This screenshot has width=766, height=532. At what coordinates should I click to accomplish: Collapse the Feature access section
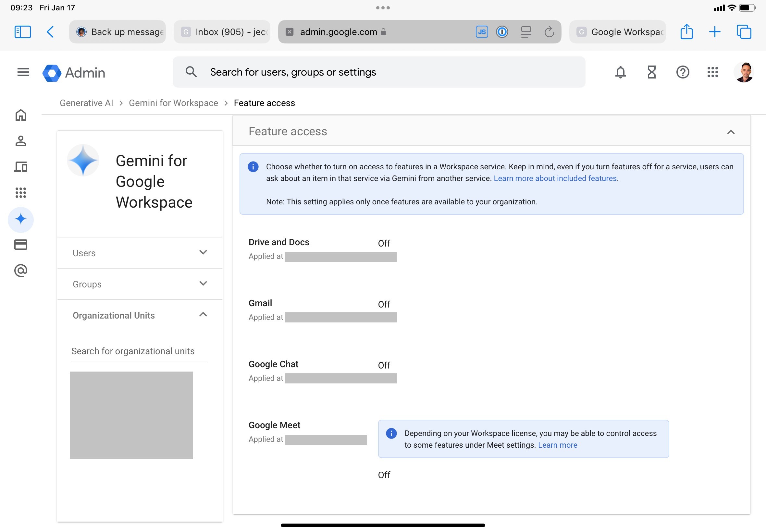(731, 132)
